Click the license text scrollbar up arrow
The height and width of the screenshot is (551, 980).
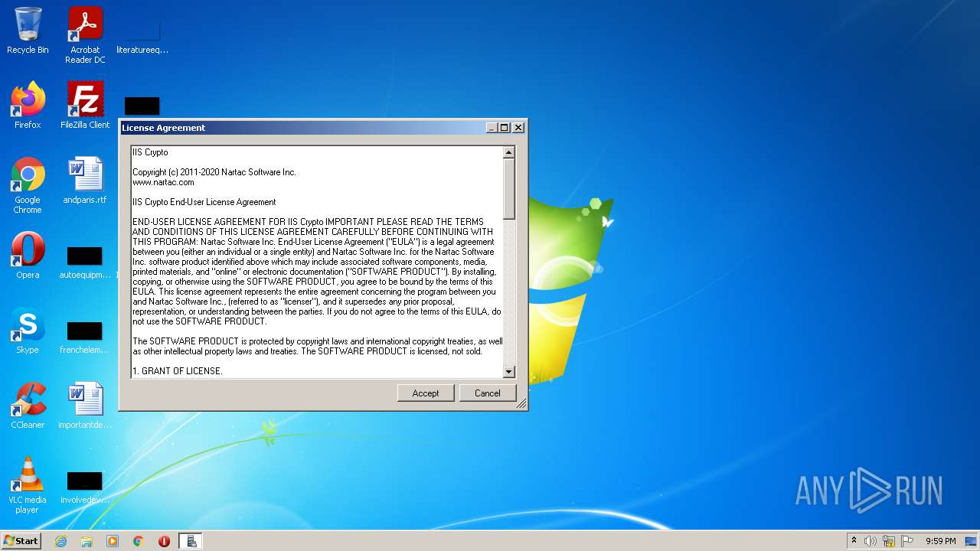click(x=508, y=152)
